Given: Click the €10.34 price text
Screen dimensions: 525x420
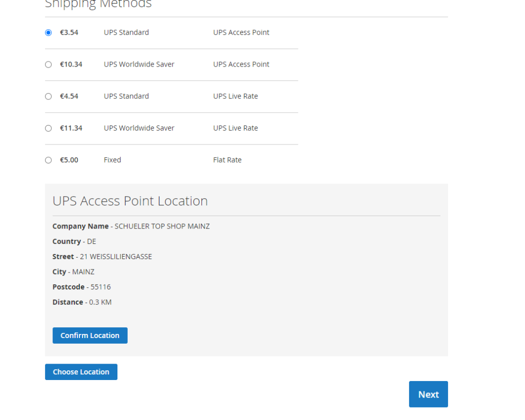Looking at the screenshot, I should coord(71,64).
